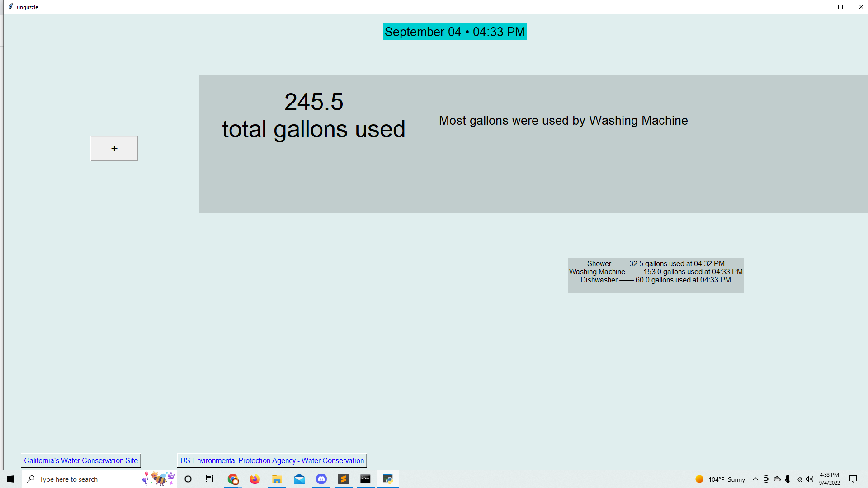Open Firefox from the taskbar
868x488 pixels.
[x=255, y=479]
